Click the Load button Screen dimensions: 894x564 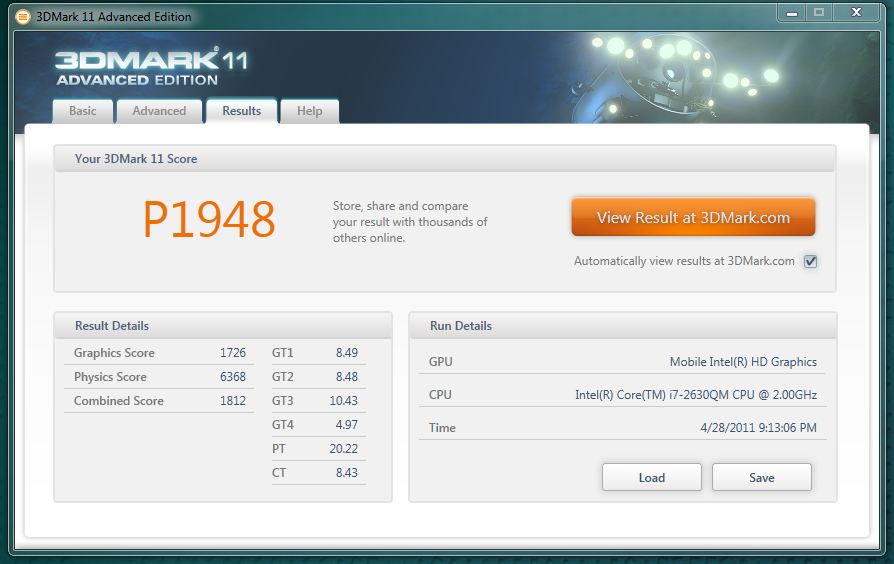coord(652,477)
